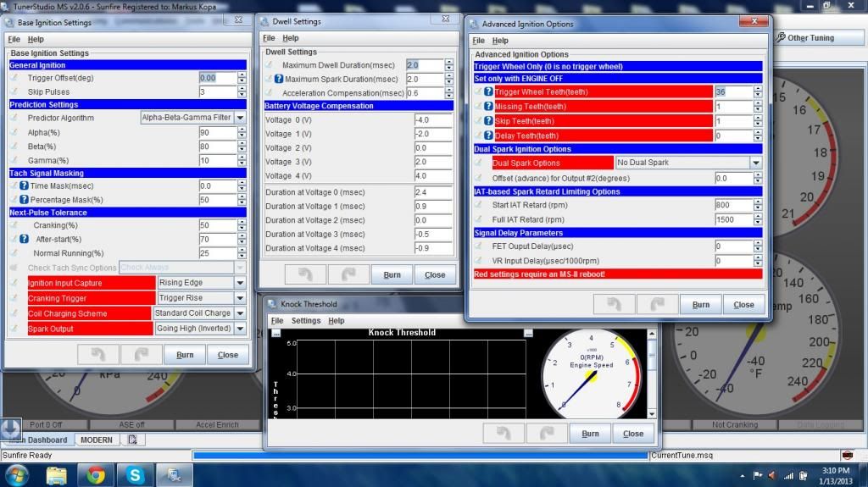Open Settings menu in Knock Threshold window
868x487 pixels.
tap(306, 321)
